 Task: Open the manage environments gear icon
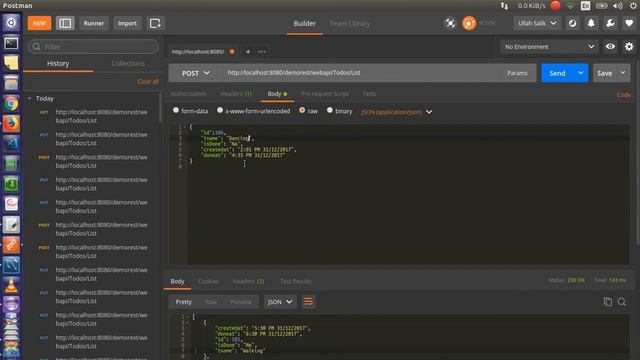point(629,47)
